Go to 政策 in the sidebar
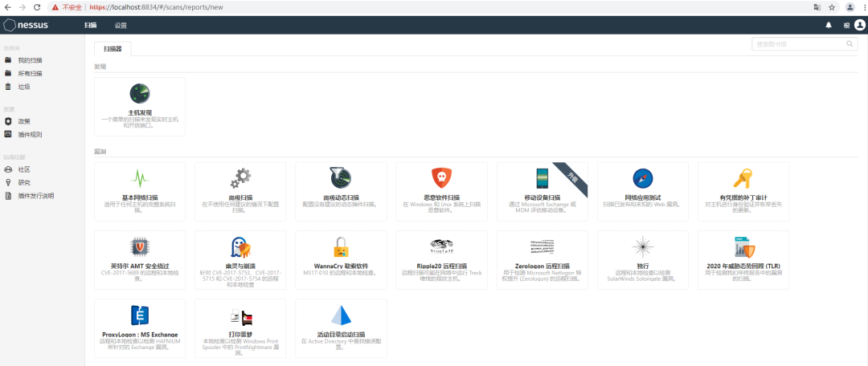The image size is (868, 366). tap(24, 121)
